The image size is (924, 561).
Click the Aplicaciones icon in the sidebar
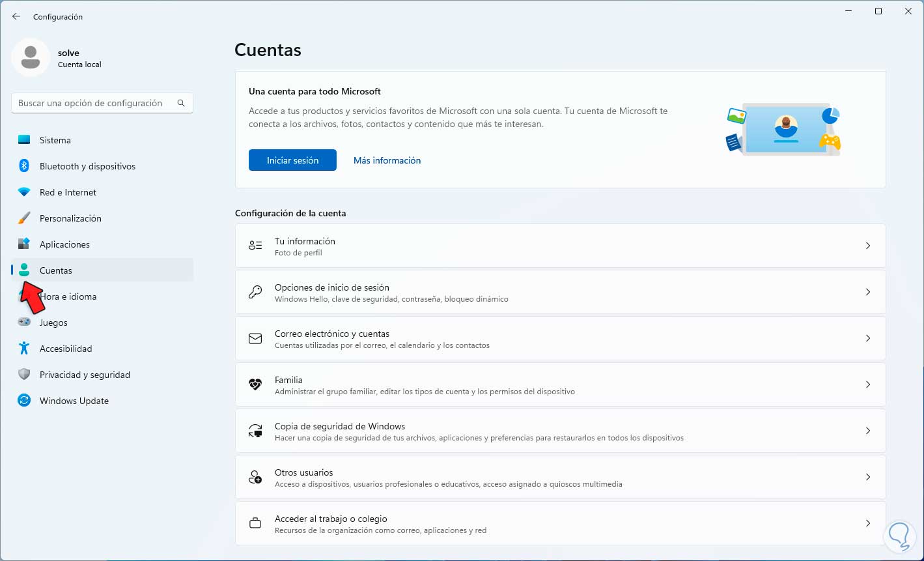[x=24, y=244]
